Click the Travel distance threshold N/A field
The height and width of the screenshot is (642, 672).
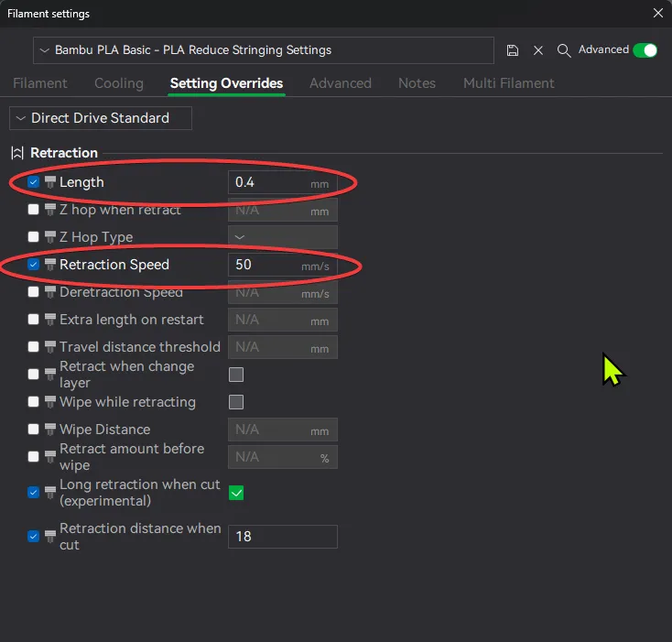(x=283, y=347)
